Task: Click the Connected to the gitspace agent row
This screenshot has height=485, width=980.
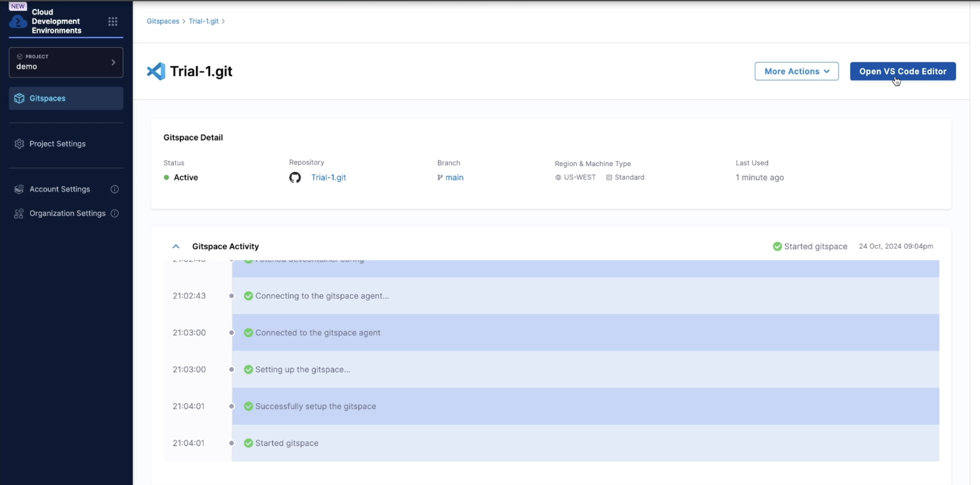Action: pos(317,333)
